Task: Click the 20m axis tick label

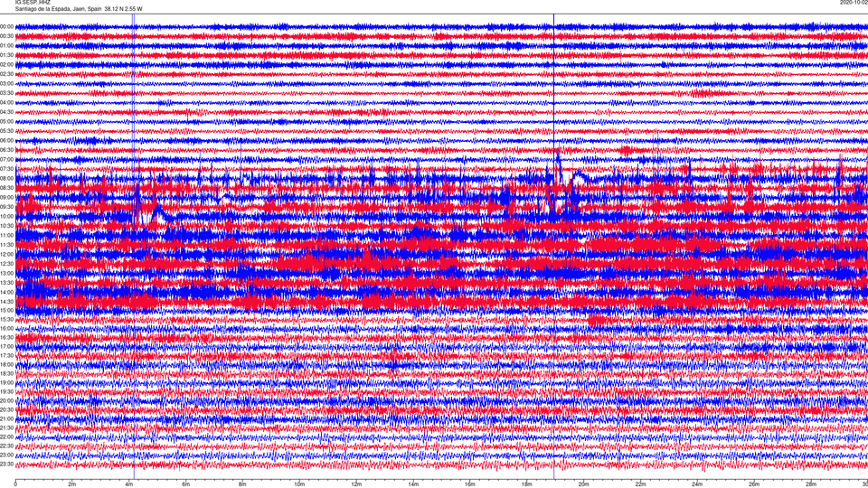Action: (583, 484)
